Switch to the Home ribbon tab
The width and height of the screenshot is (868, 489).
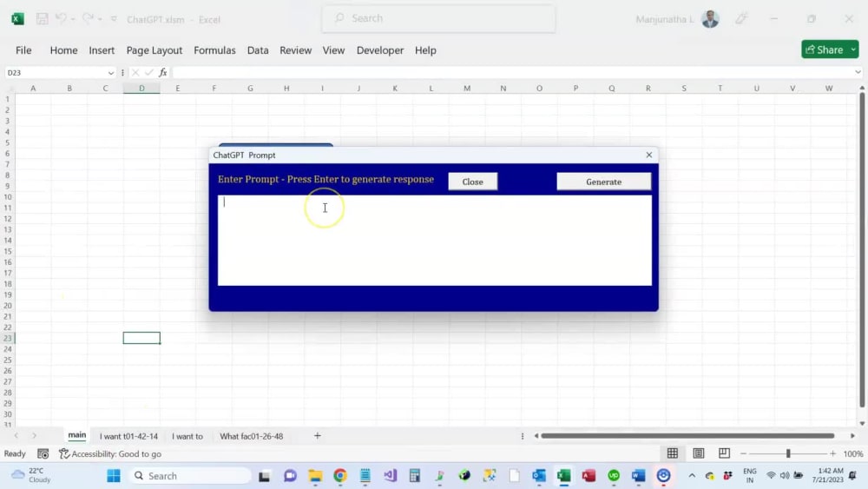(x=63, y=50)
